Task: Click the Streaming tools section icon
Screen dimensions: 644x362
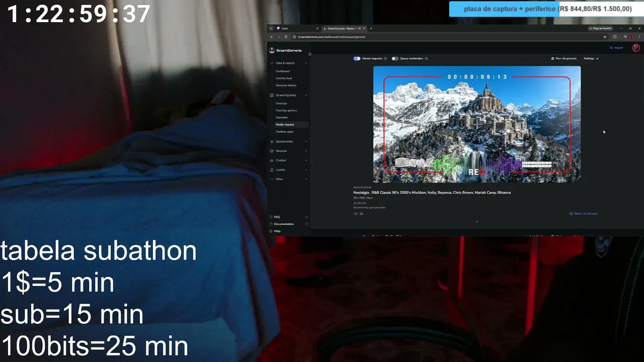Action: 272,95
